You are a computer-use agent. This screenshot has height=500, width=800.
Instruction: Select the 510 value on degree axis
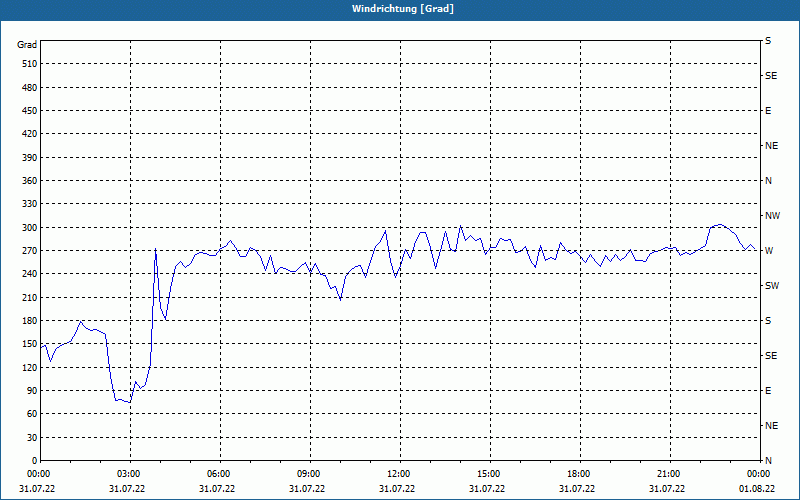(x=30, y=64)
